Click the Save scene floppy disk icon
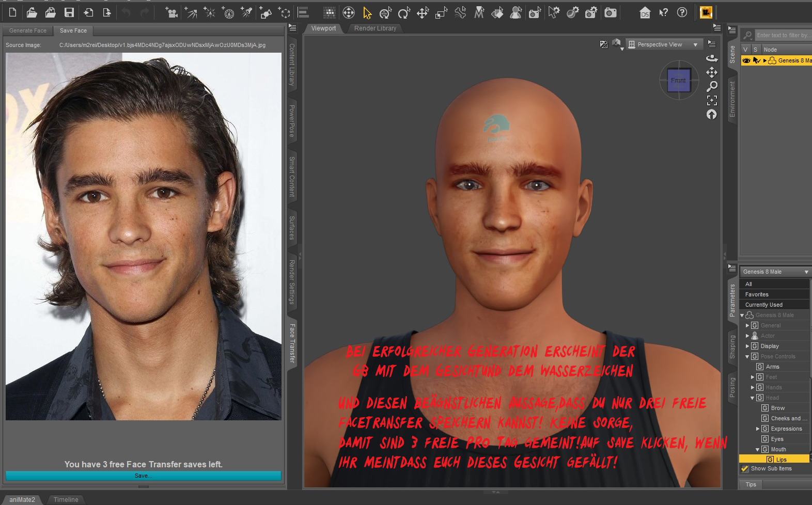 pos(69,12)
